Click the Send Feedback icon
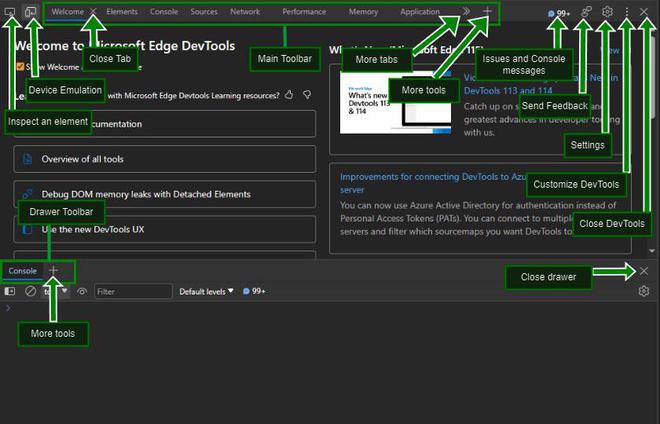The height and width of the screenshot is (424, 660). 586,12
